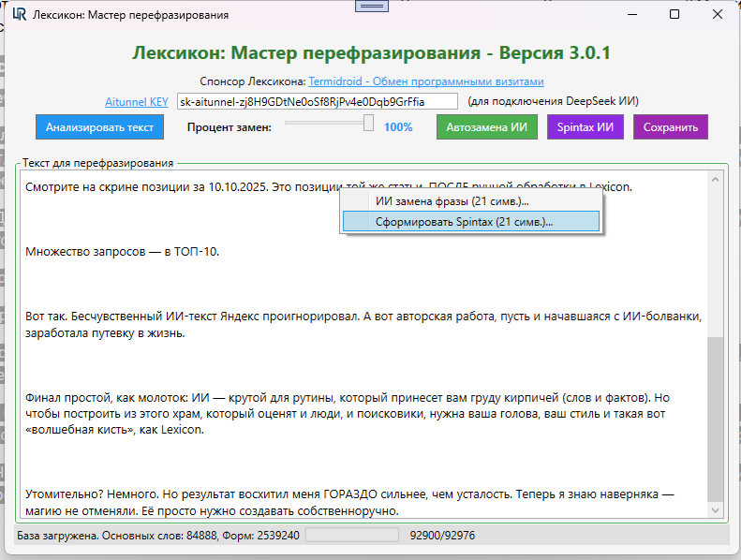
Task: Click the Lexicon LR app icon in title bar
Action: point(19,15)
